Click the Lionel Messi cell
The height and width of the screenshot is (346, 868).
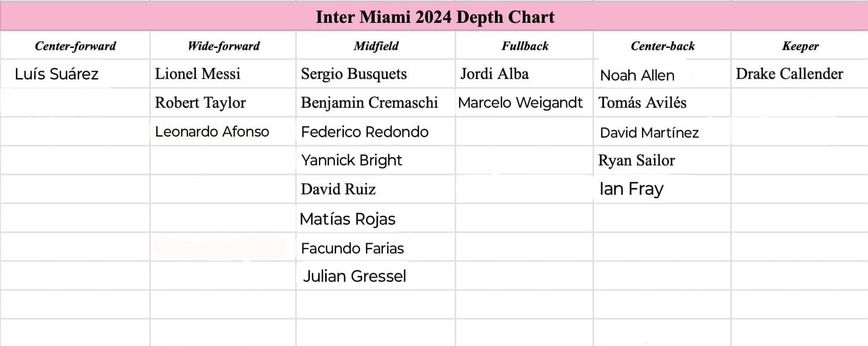[223, 74]
